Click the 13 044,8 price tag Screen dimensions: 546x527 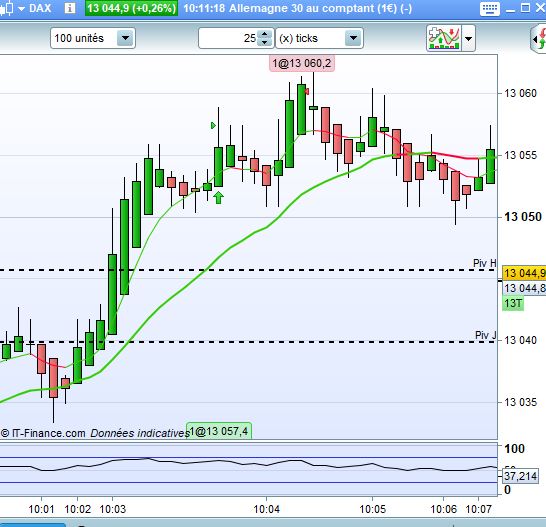coord(524,288)
